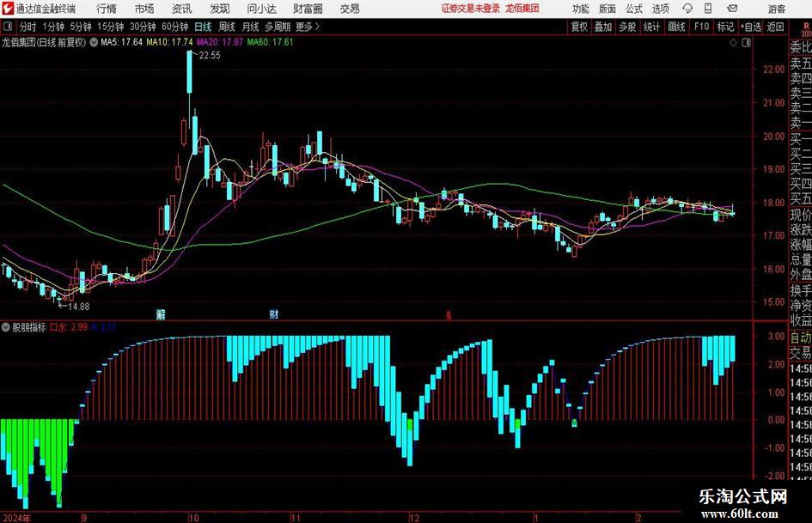Image resolution: width=812 pixels, height=523 pixels.
Task: Expand the 股朋指标 indicator dropdown arrow
Action: pos(6,327)
